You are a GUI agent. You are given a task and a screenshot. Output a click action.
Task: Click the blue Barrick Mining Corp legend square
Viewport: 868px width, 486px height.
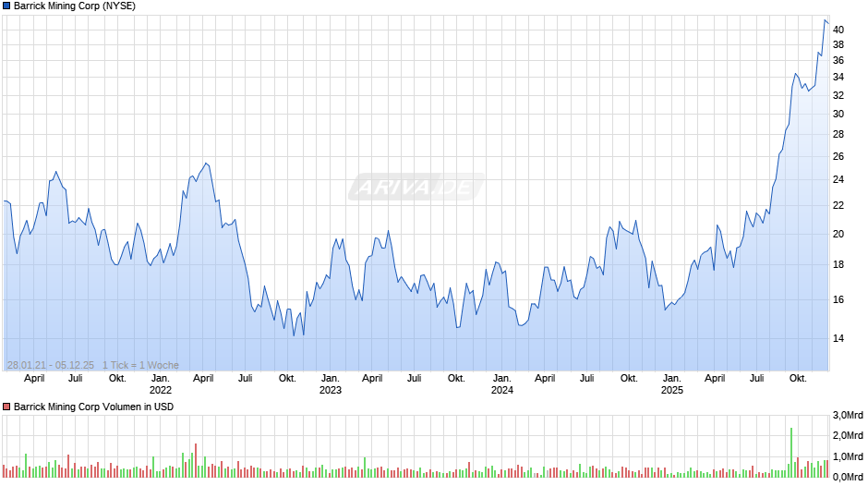pyautogui.click(x=6, y=6)
